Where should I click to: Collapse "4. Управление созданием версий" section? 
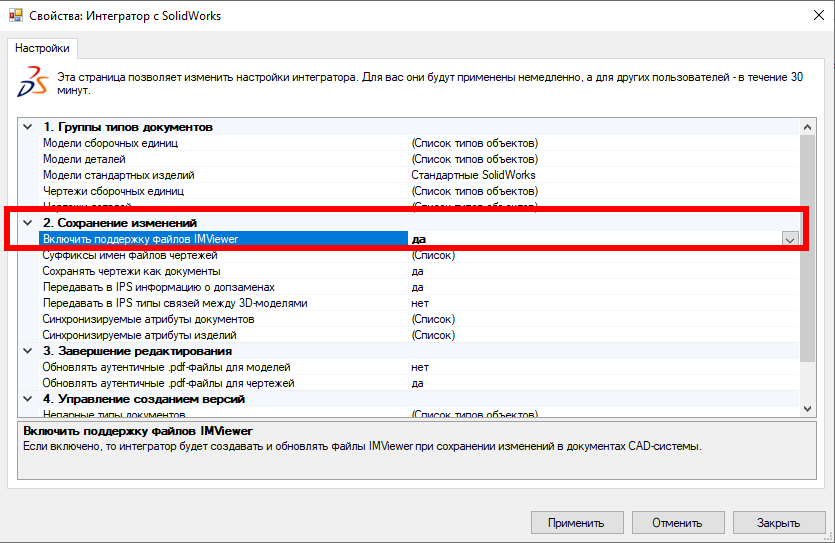tap(27, 399)
